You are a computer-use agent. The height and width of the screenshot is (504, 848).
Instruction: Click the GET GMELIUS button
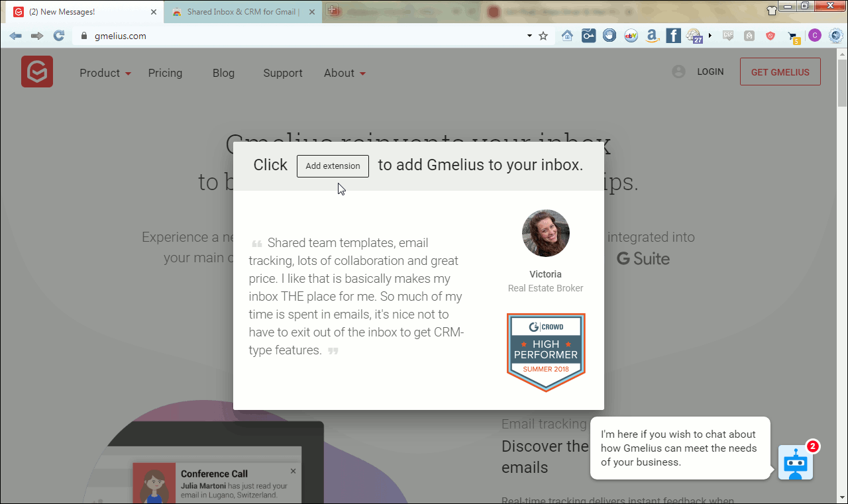(780, 72)
